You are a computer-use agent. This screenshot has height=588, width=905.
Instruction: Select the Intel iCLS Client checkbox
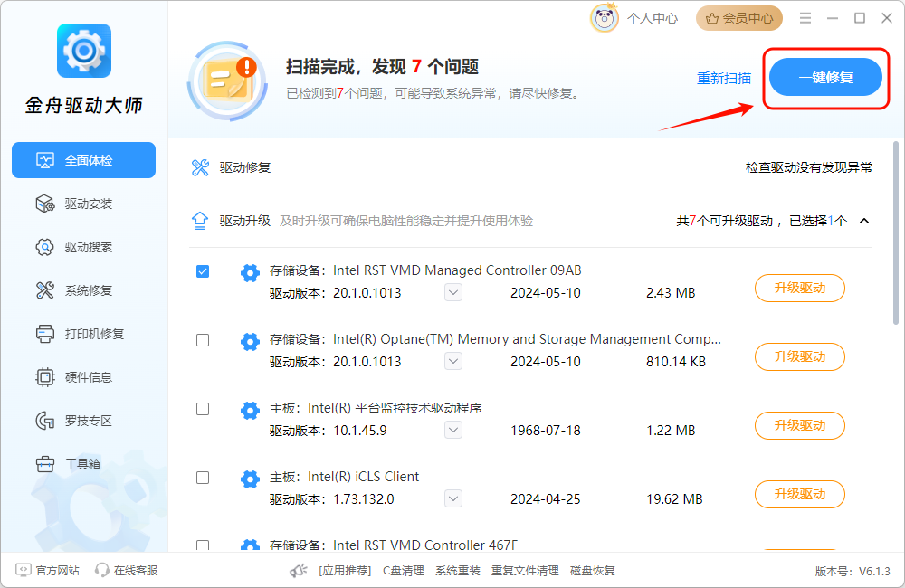(x=203, y=478)
